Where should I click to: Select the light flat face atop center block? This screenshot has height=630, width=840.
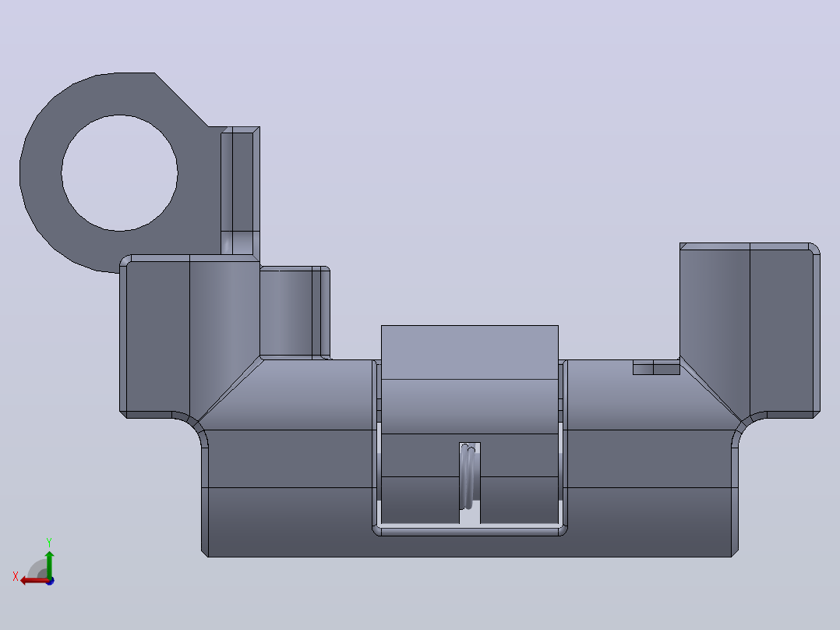click(469, 352)
